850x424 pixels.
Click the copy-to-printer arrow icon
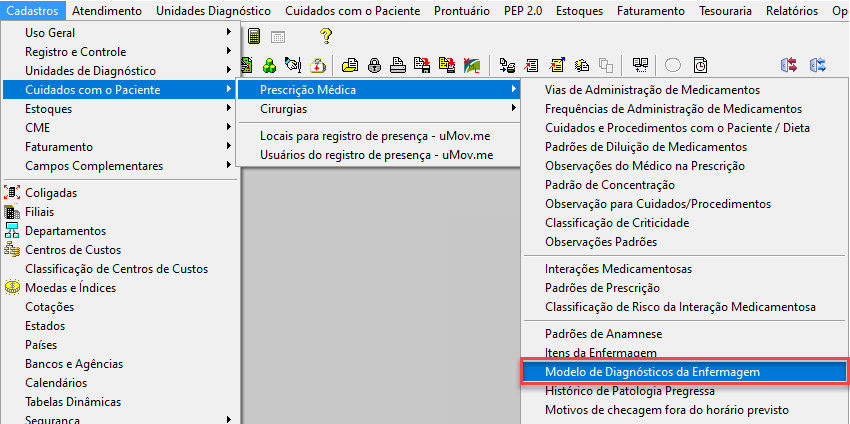coord(507,66)
